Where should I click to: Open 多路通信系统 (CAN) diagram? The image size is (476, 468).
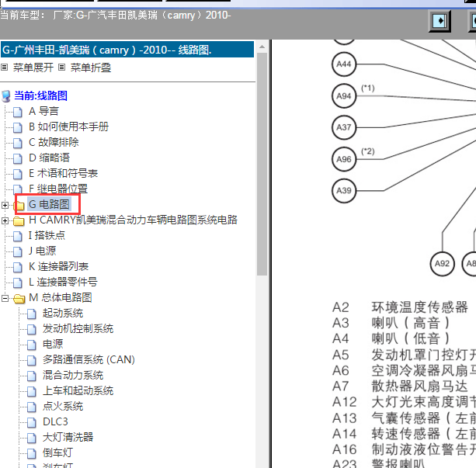[x=89, y=359]
